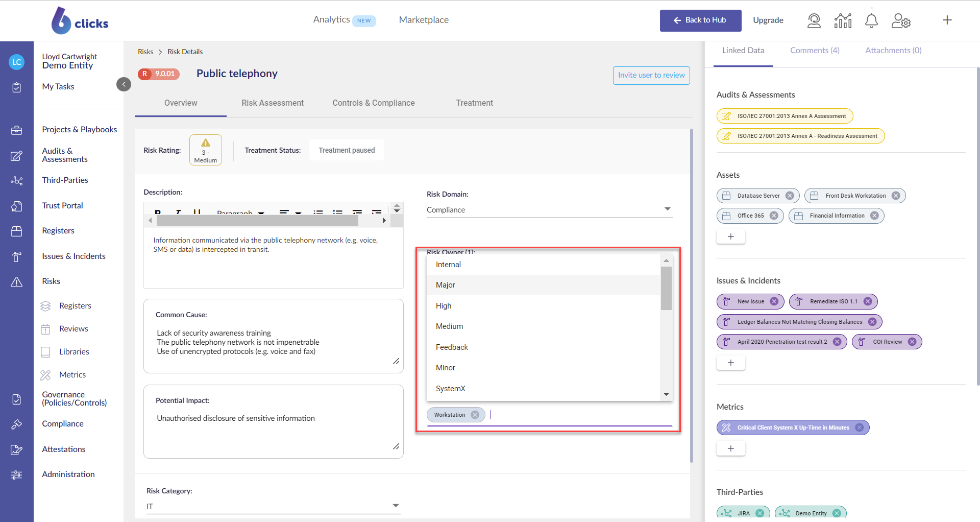Remove the Workstation risk owner chip

(x=475, y=415)
